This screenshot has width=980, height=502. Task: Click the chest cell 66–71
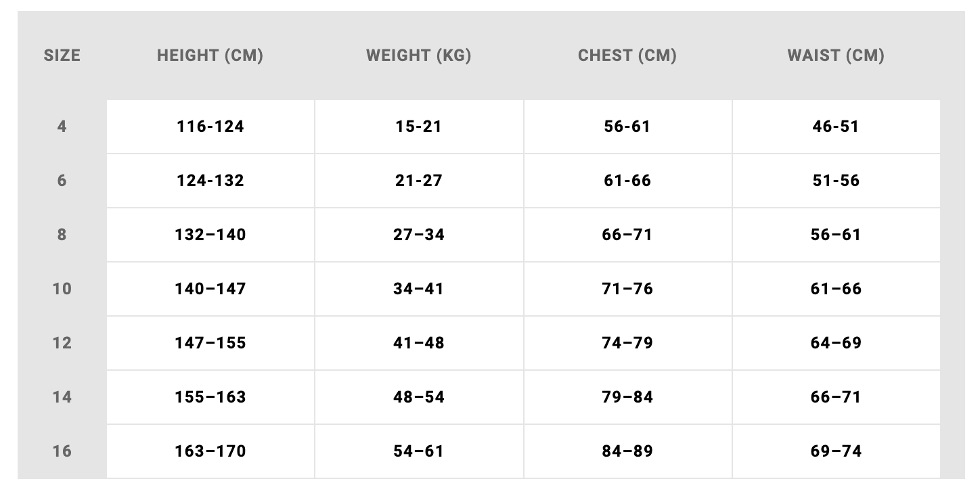click(627, 235)
